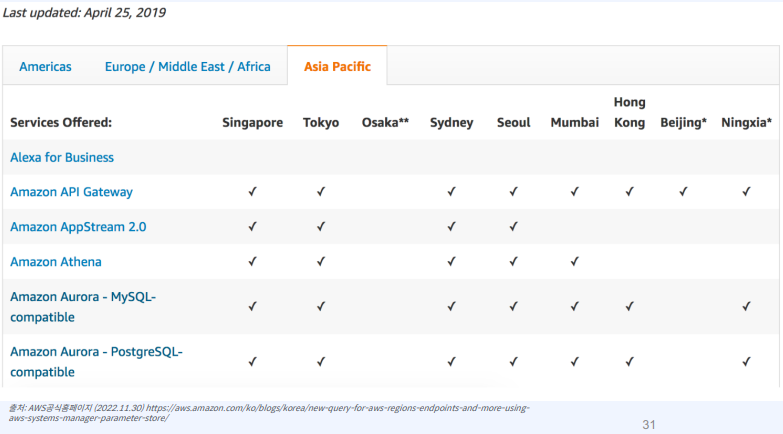The height and width of the screenshot is (434, 783).
Task: Open the Amazon Athena link
Action: click(x=56, y=262)
